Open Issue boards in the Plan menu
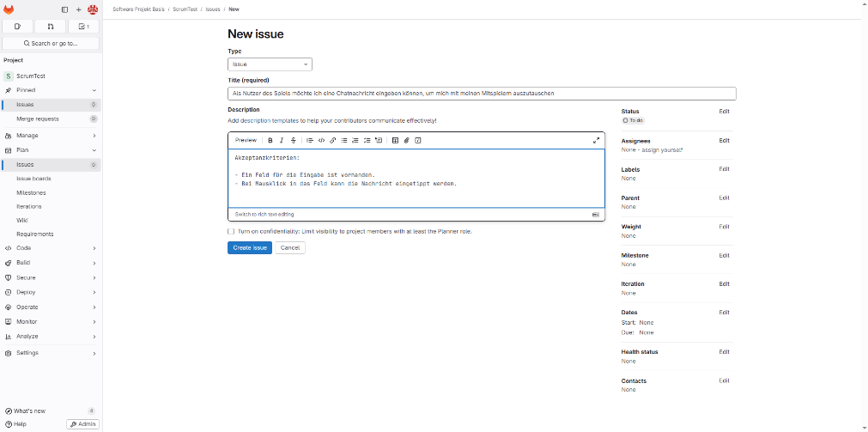The height and width of the screenshot is (432, 868). [33, 179]
